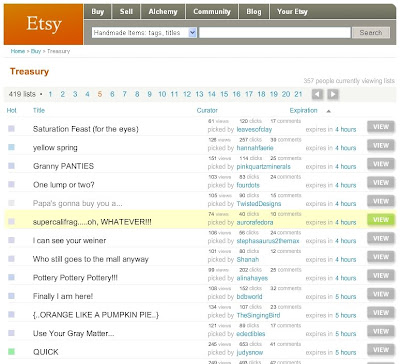Open curator hannahfaerie profile
This screenshot has width=400, height=364.
(255, 148)
